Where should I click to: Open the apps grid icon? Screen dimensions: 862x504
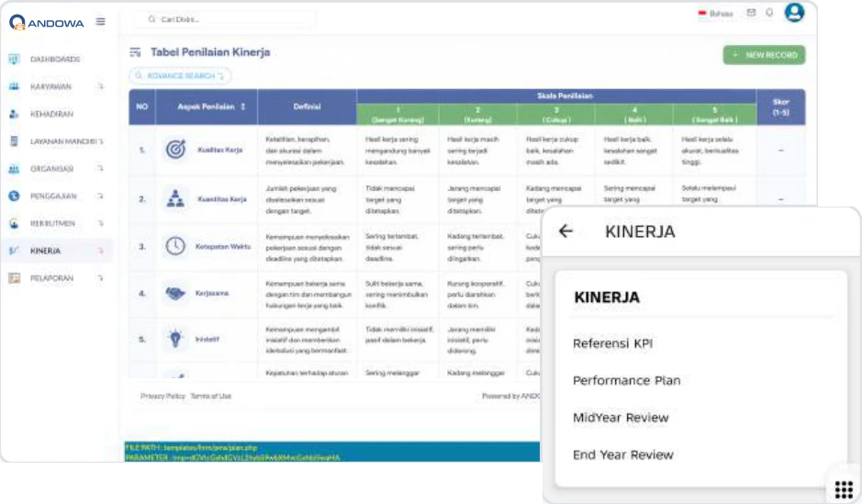click(x=844, y=489)
